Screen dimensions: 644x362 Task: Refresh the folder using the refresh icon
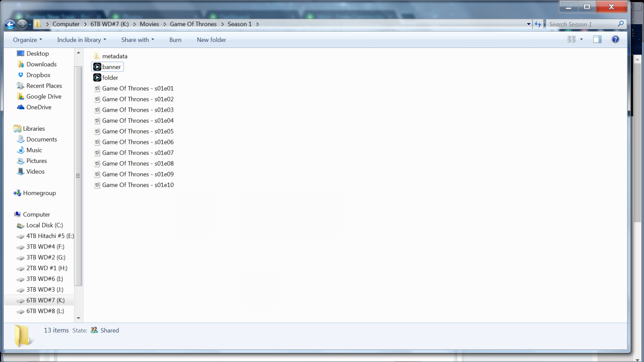539,24
